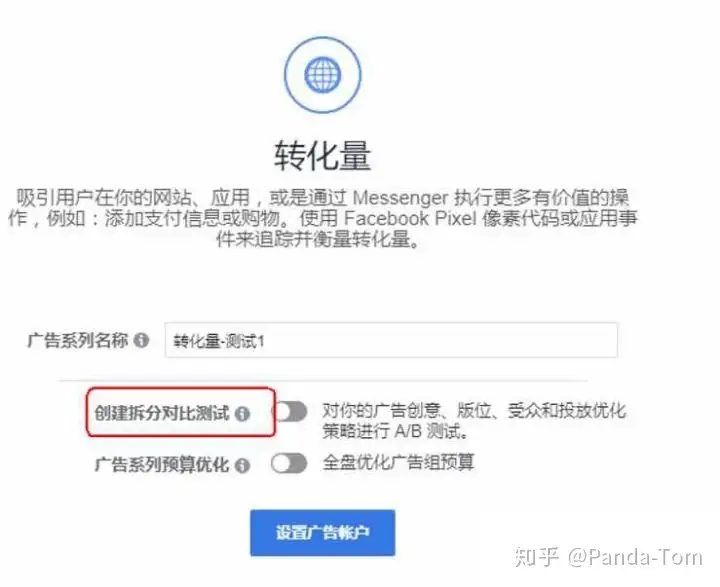The image size is (720, 587).
Task: Click info icon beside 广告系列预算优化
Action: (x=242, y=466)
